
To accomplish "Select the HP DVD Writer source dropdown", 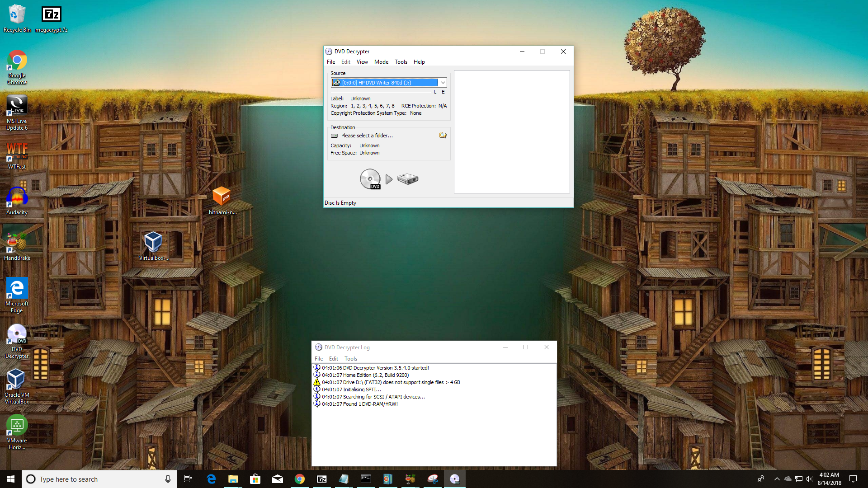I will pos(388,82).
